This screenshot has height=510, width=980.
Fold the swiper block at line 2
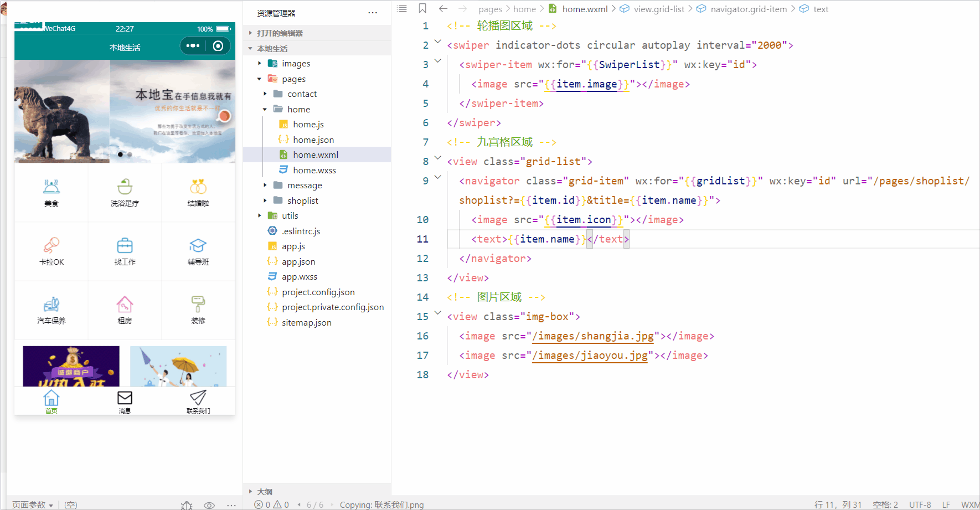click(x=438, y=42)
